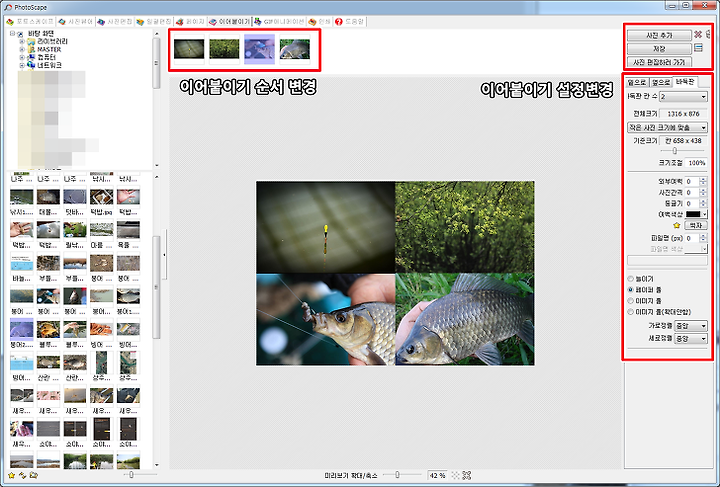Open the 여백색상 black color swatch
Screen dimensions: 720x487
(696, 214)
